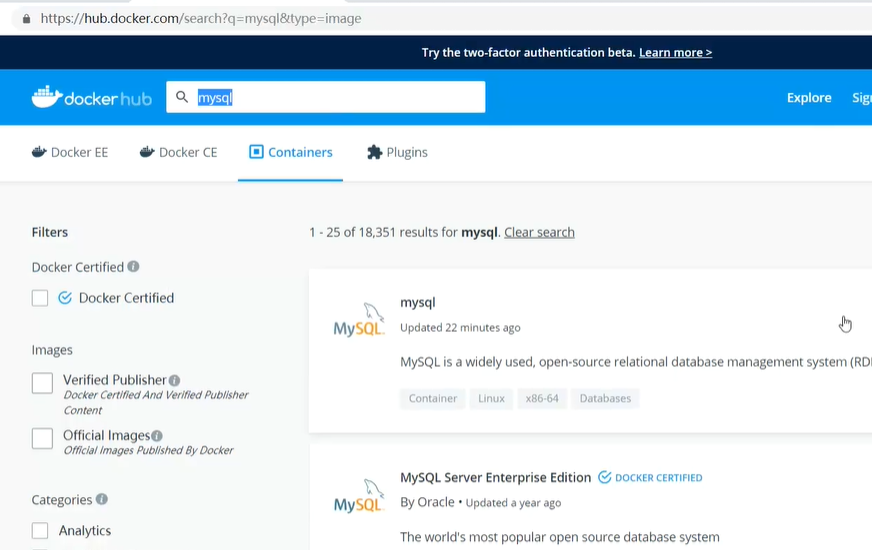Open the Docker CE tab

point(179,152)
